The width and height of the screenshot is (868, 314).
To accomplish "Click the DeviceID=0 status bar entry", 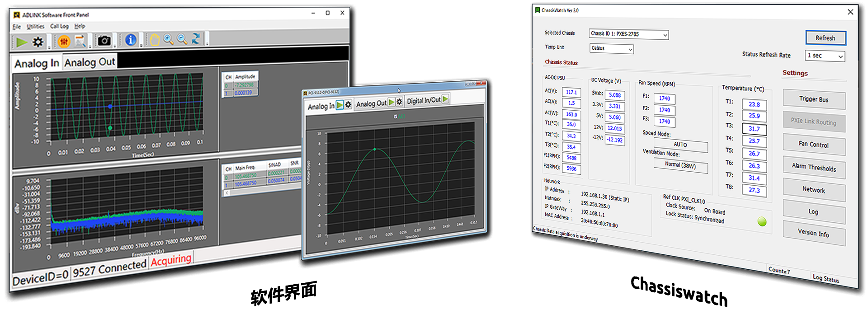I will [41, 278].
